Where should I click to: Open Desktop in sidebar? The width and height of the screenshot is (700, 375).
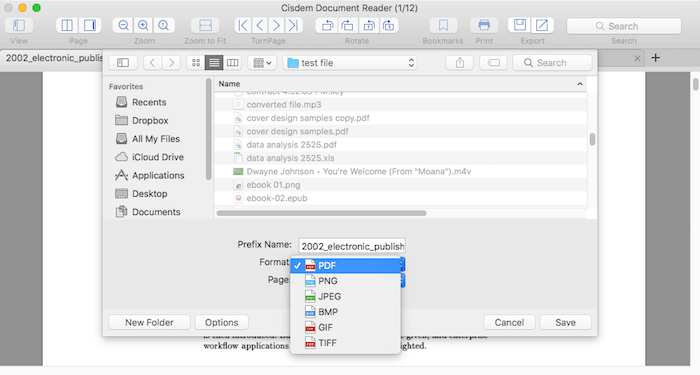(x=141, y=194)
